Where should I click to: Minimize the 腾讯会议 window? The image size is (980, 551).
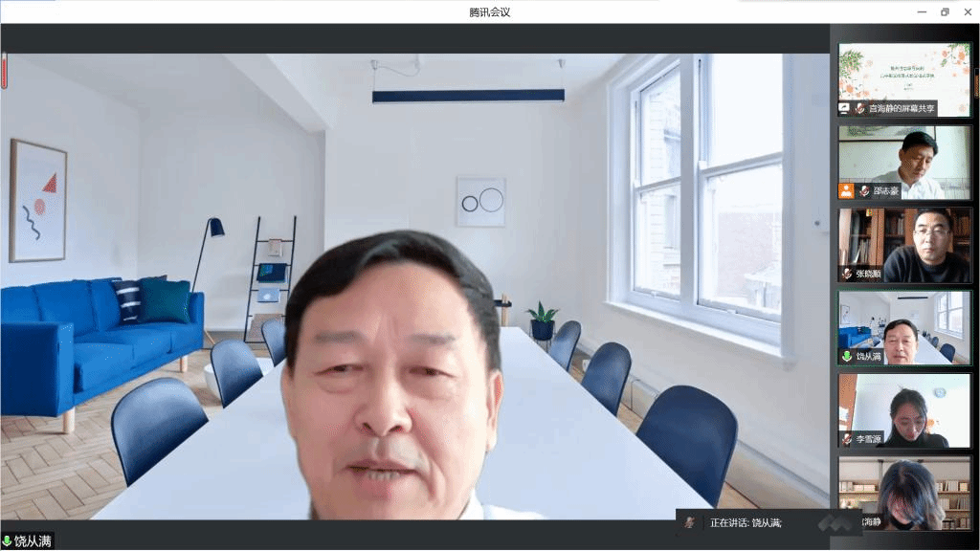(922, 11)
